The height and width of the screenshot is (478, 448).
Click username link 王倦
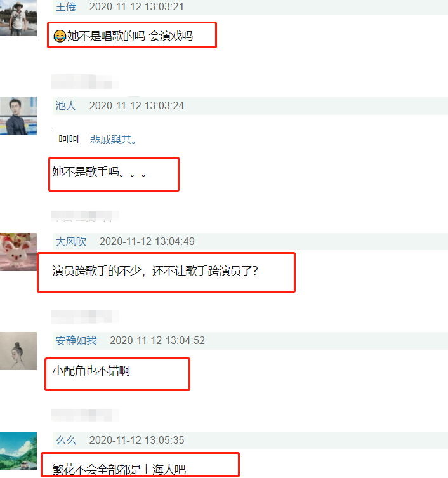(66, 6)
